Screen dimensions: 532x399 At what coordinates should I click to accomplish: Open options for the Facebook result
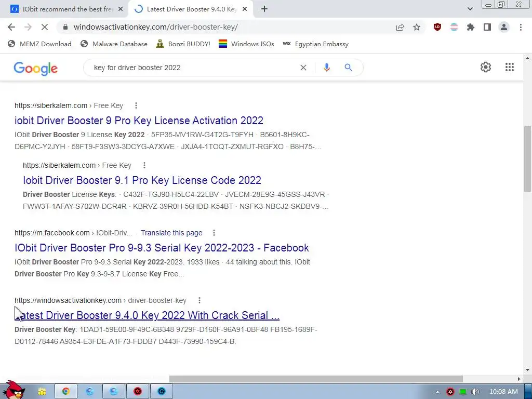pyautogui.click(x=214, y=233)
